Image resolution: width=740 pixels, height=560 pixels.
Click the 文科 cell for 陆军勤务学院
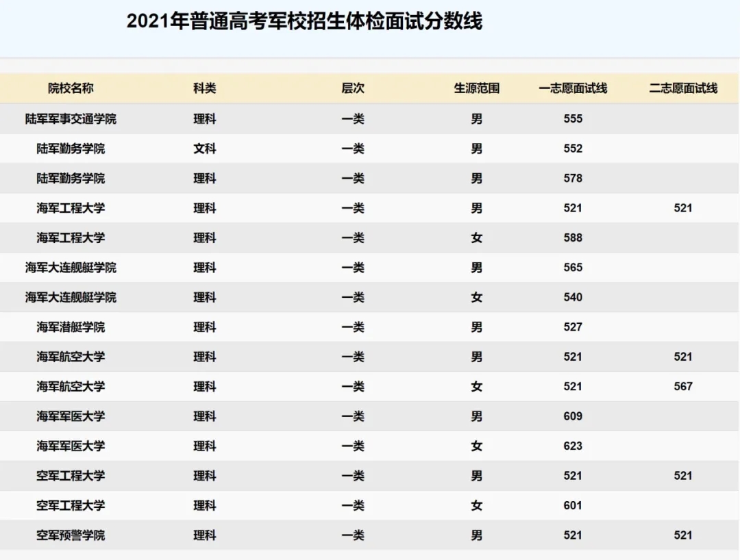pos(205,149)
